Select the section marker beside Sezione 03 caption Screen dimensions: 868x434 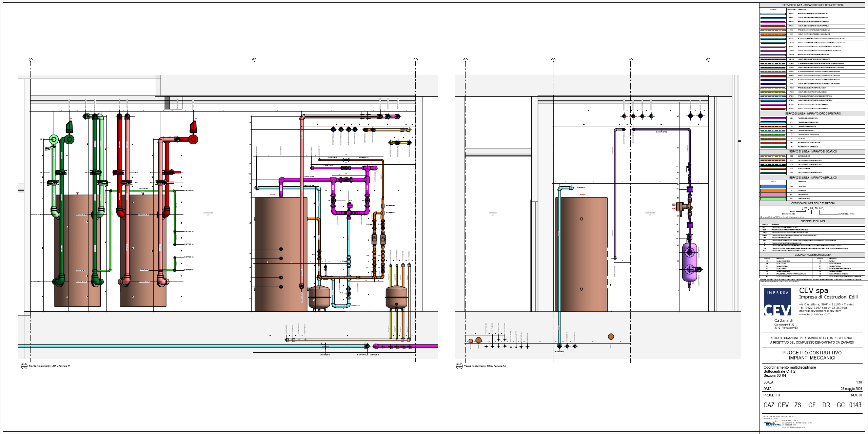(x=24, y=366)
